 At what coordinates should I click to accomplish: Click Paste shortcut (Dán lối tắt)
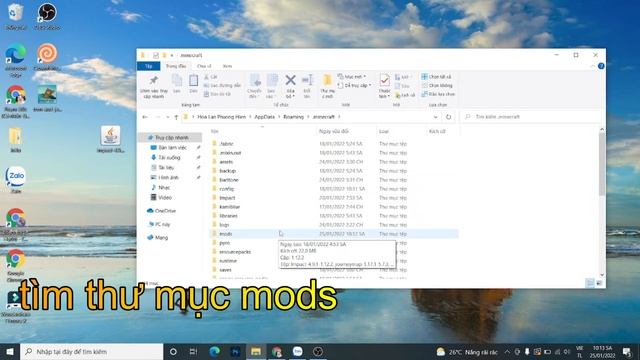click(x=218, y=94)
